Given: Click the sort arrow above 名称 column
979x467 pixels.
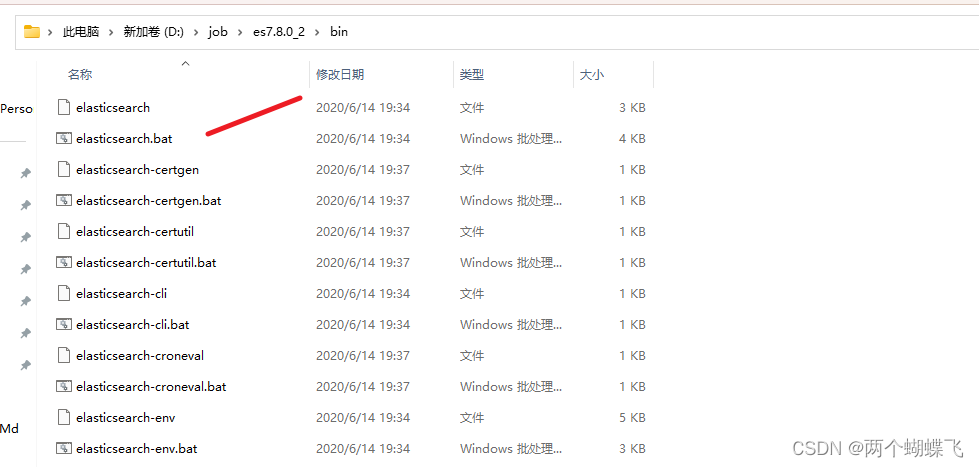Looking at the screenshot, I should pyautogui.click(x=185, y=63).
